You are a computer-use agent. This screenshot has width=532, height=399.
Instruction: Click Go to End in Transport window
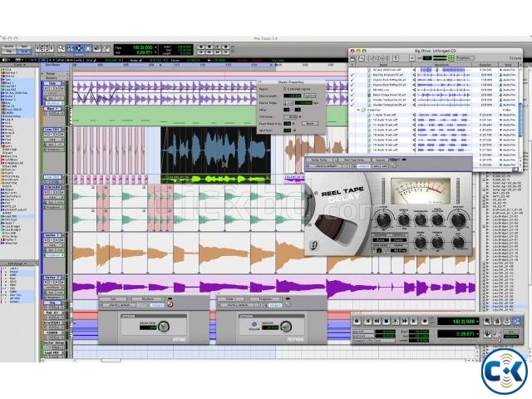[414, 321]
